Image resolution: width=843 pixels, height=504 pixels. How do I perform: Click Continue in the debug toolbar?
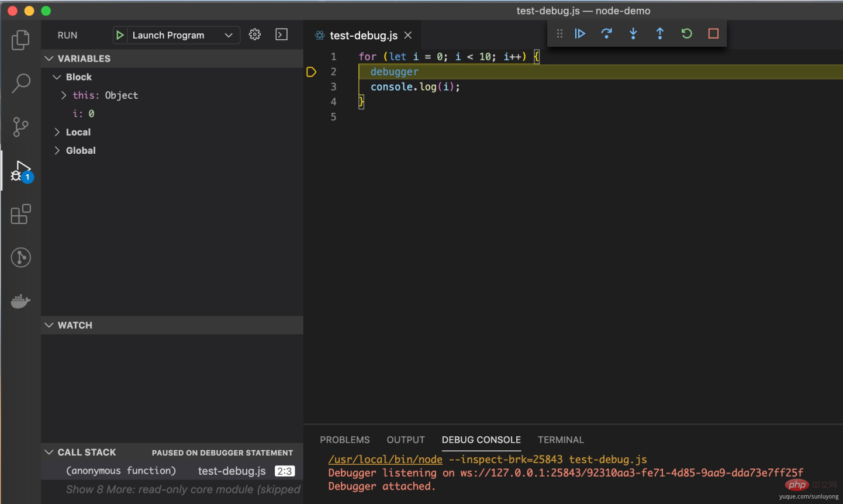pos(580,34)
